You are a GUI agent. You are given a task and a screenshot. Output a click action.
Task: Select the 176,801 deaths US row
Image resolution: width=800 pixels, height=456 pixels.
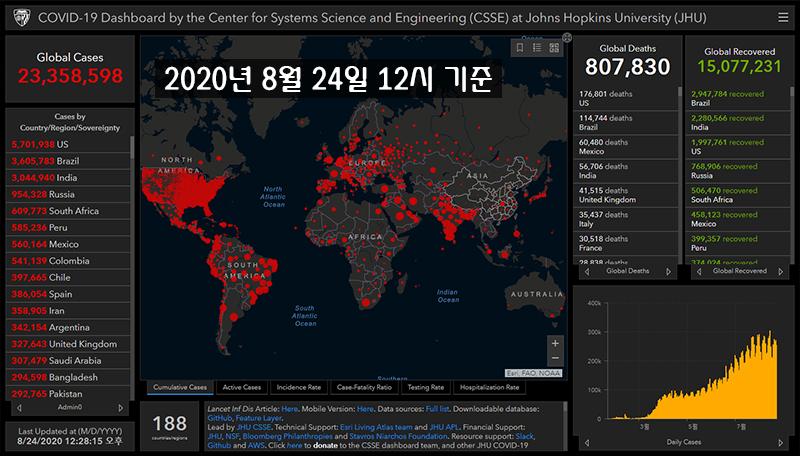click(626, 98)
